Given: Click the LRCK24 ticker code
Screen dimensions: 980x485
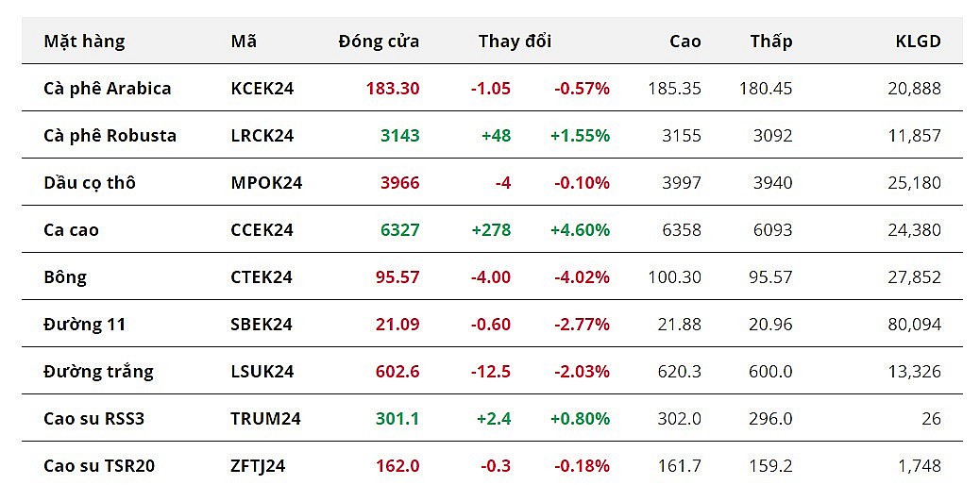Looking at the screenshot, I should click(x=262, y=136).
